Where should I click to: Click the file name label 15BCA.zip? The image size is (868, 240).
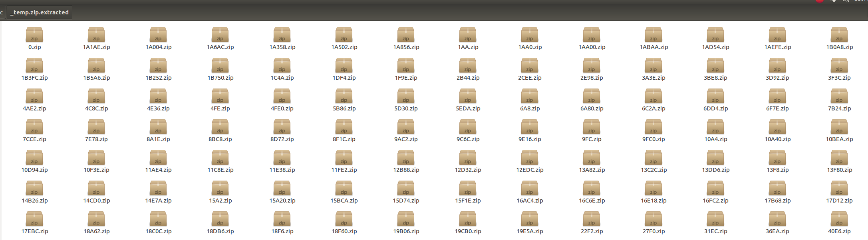(x=344, y=201)
